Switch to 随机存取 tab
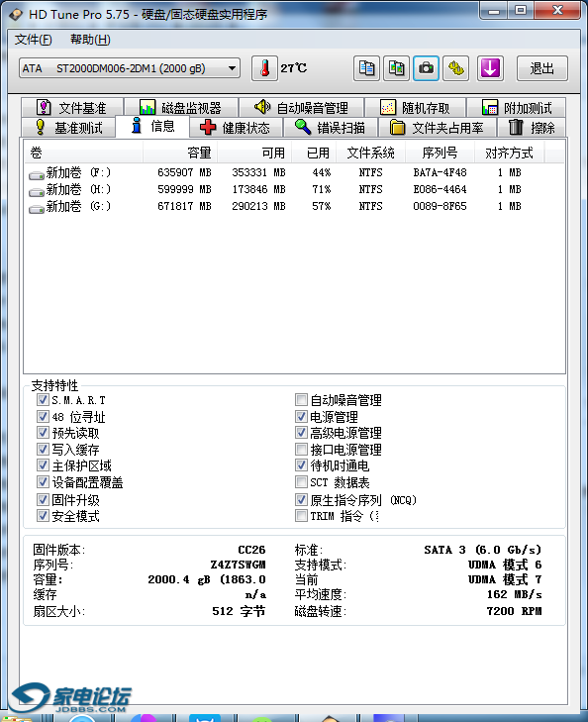 click(416, 108)
